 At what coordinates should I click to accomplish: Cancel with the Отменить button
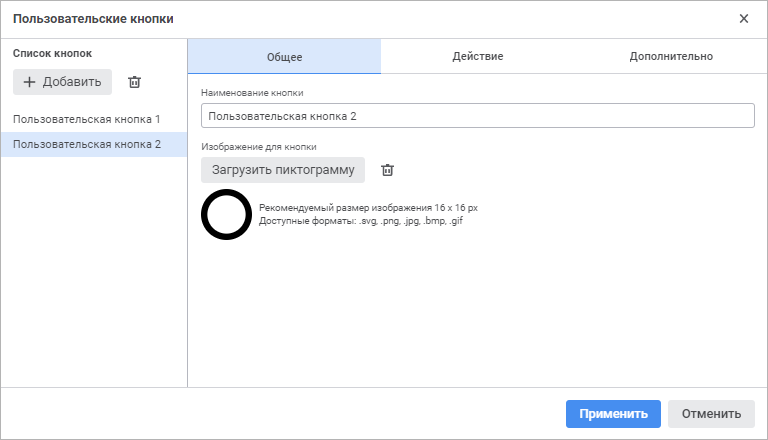(x=711, y=414)
